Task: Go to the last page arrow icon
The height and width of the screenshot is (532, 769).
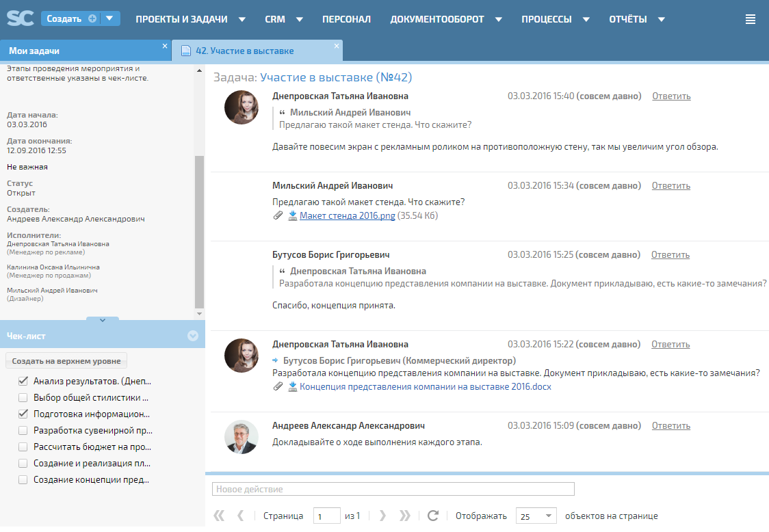Action: [405, 516]
